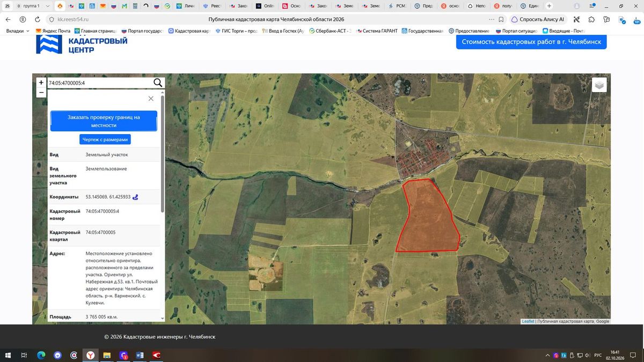This screenshot has height=362, width=644.
Task: Open a new browser tab
Action: (549, 6)
